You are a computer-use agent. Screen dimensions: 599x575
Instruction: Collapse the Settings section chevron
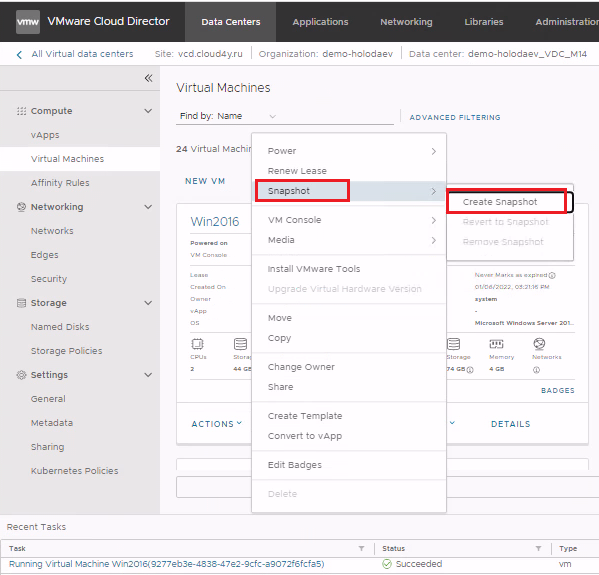148,375
